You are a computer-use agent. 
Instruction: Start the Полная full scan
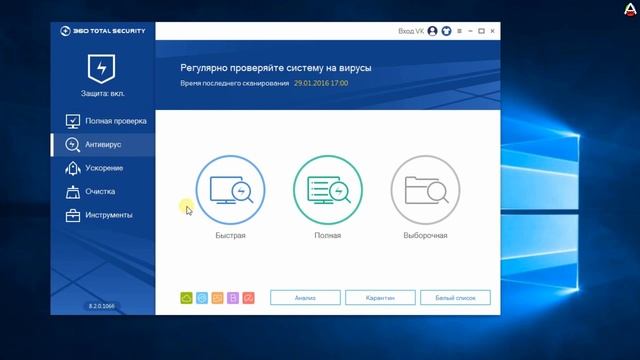[328, 190]
